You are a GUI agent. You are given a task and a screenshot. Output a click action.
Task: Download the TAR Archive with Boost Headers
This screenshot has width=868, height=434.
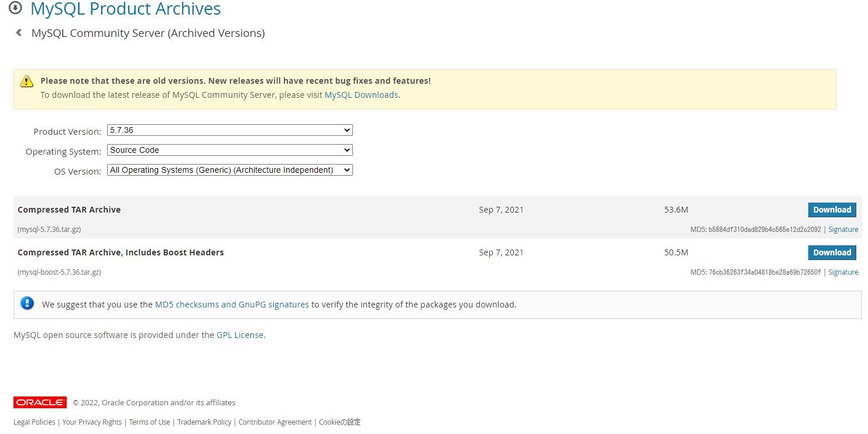point(832,252)
